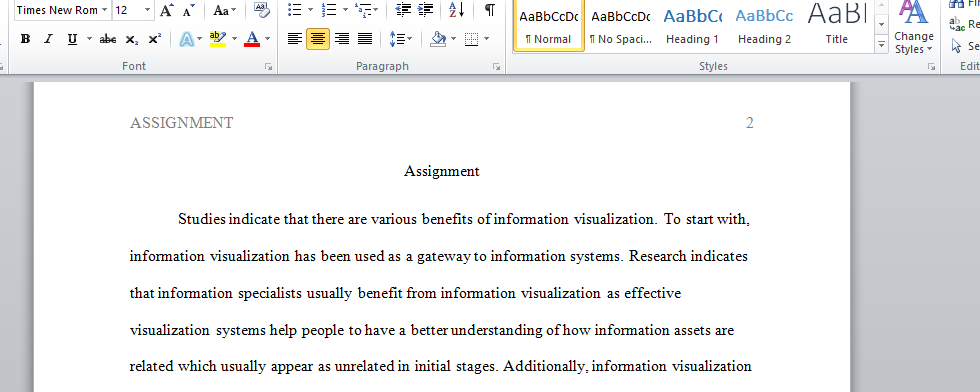This screenshot has height=392, width=980.
Task: Toggle center alignment
Action: coord(318,39)
